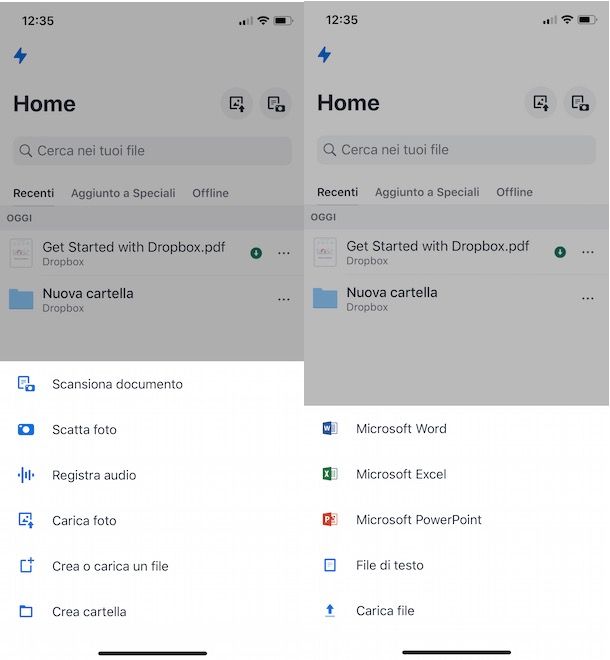The width and height of the screenshot is (610, 660).
Task: Tap Wi-Fi status icon in left screen
Action: point(263,20)
